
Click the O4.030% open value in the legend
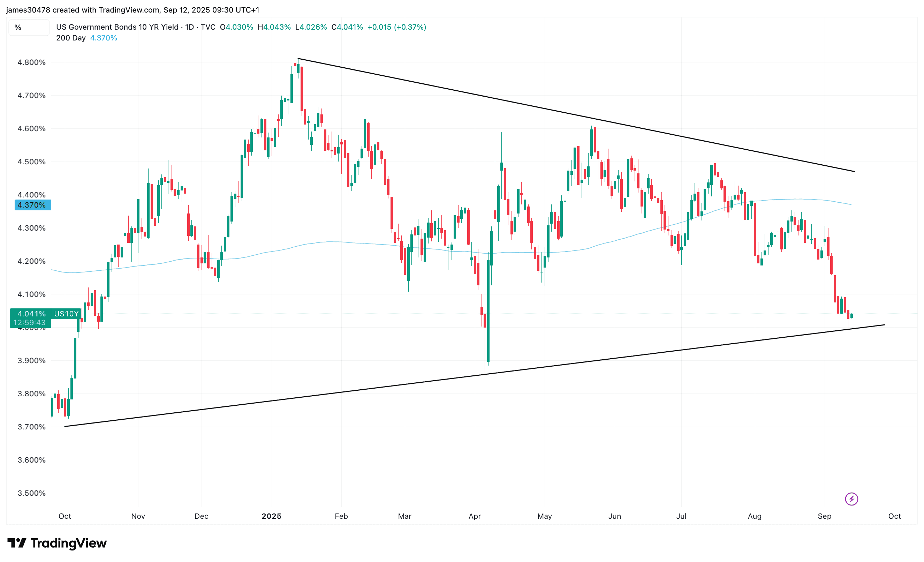pos(237,27)
